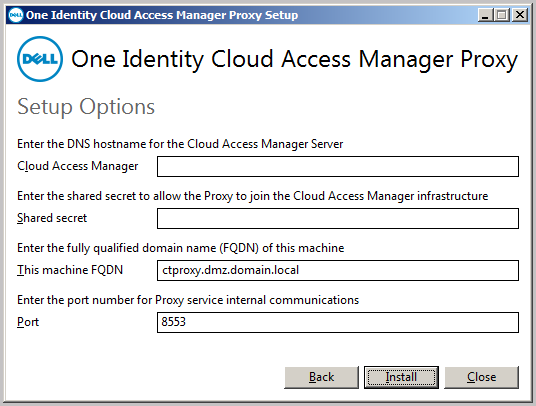
Task: Click the Port label
Action: tap(28, 322)
